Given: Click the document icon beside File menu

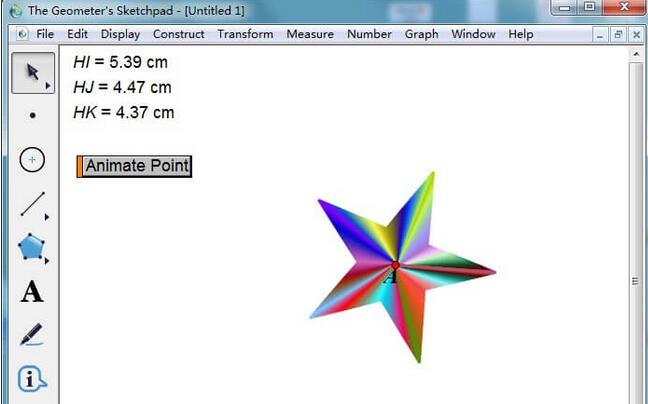Looking at the screenshot, I should (x=21, y=34).
